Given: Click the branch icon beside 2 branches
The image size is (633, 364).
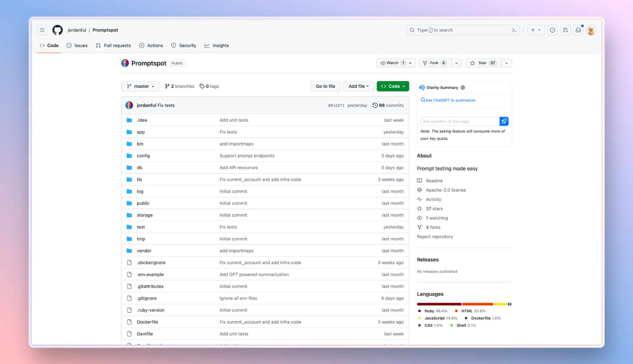Looking at the screenshot, I should point(167,86).
